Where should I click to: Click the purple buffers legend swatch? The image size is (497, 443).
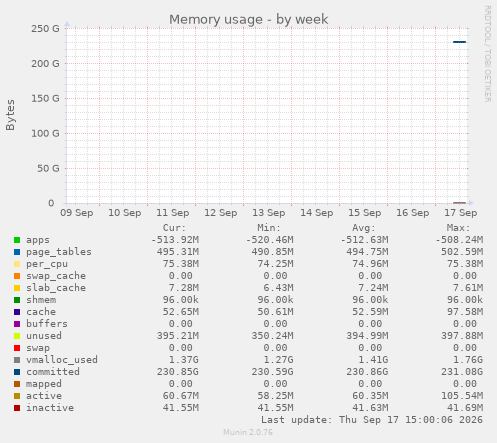pos(17,324)
